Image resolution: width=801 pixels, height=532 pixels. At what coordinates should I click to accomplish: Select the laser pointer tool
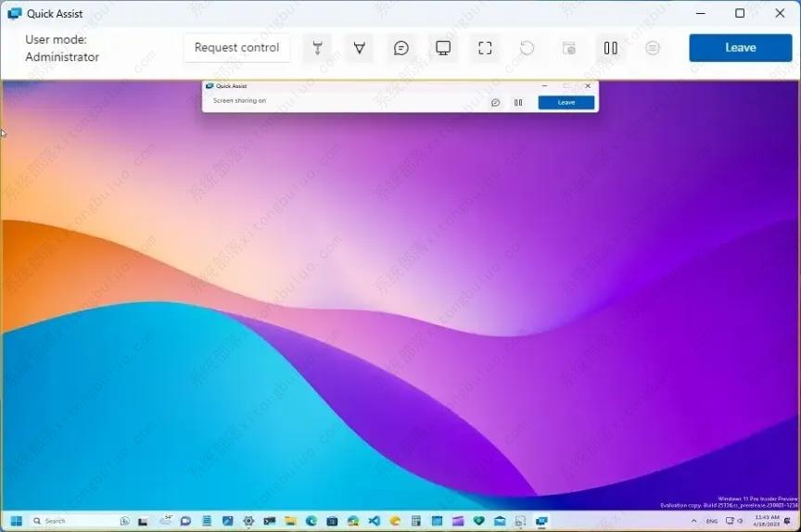tap(317, 48)
